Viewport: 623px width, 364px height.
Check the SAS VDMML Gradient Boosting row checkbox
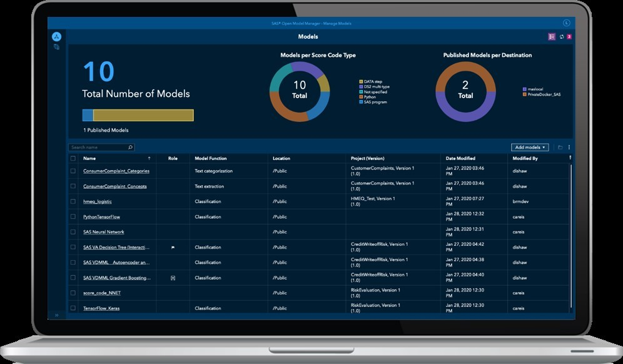click(73, 278)
